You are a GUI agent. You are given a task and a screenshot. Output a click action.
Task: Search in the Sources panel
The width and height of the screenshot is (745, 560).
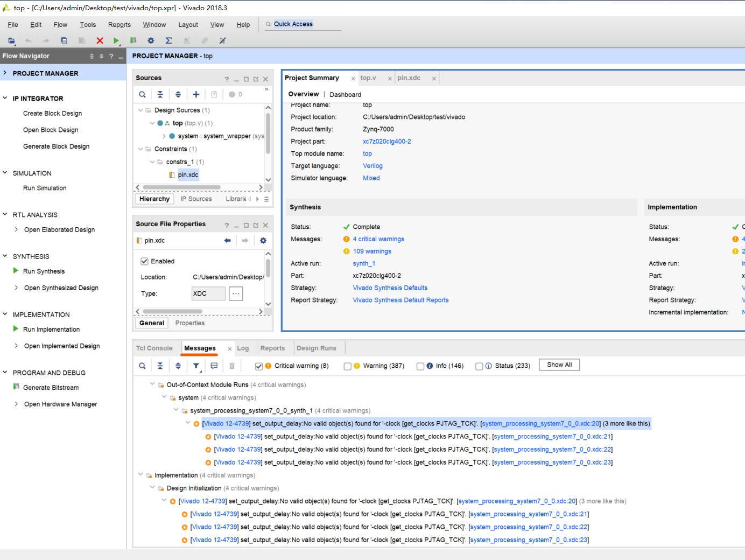tap(142, 94)
